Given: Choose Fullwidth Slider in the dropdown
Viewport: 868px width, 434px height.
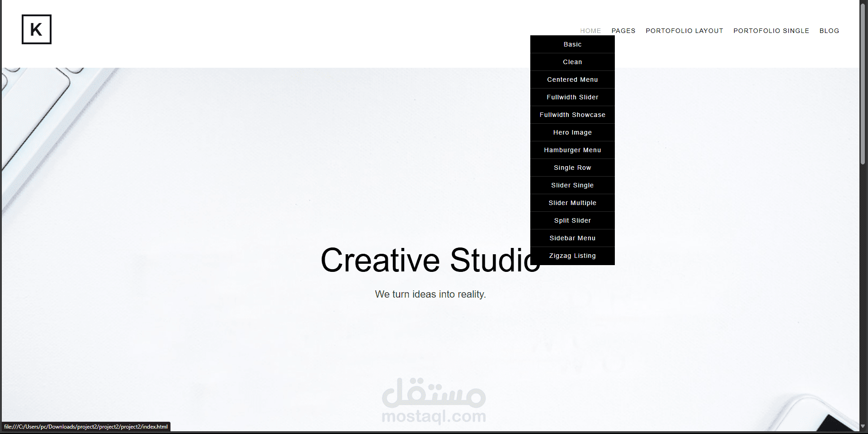Looking at the screenshot, I should [x=572, y=97].
